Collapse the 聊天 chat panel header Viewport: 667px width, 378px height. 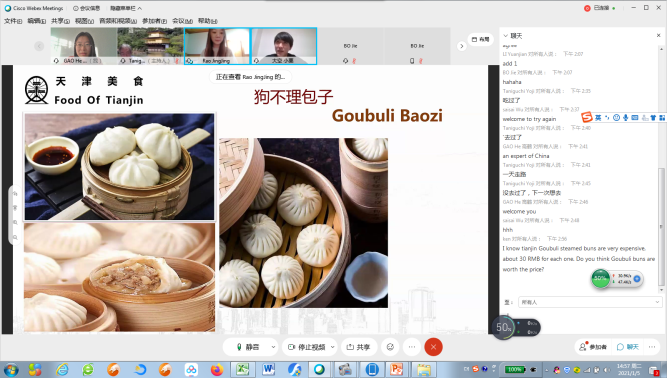click(505, 36)
